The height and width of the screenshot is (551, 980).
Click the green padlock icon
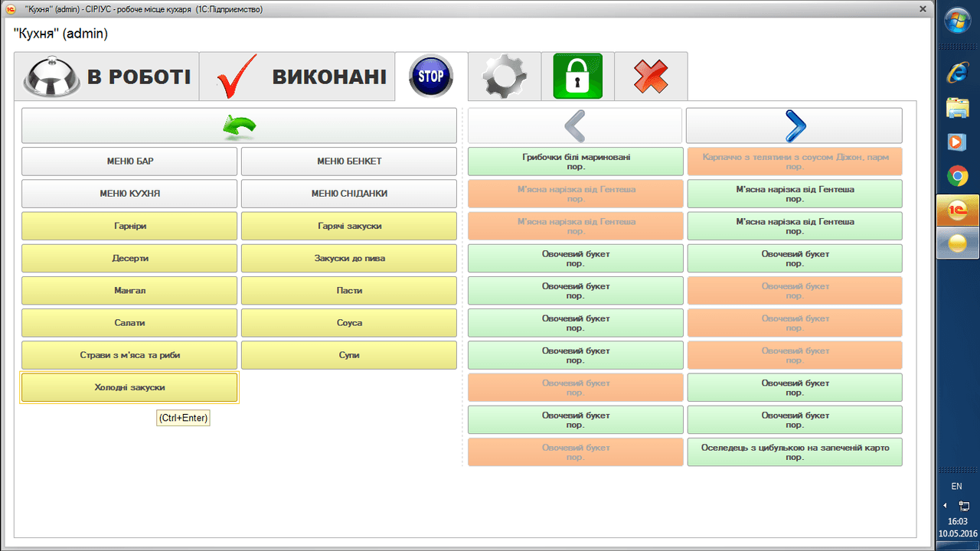577,77
